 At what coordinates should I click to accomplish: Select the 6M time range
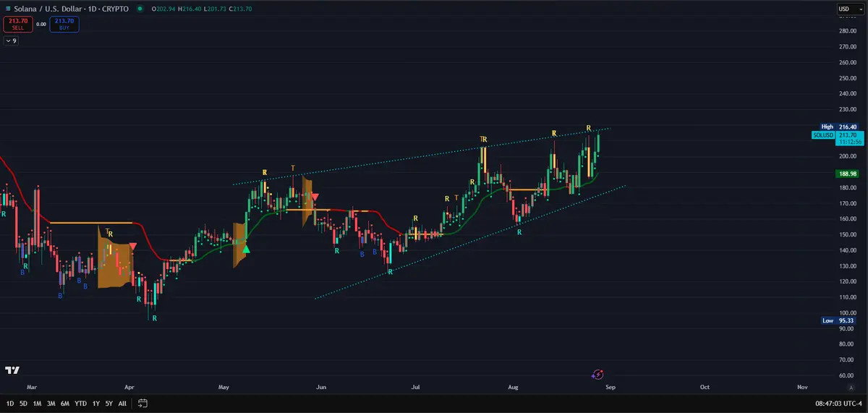[x=65, y=403]
